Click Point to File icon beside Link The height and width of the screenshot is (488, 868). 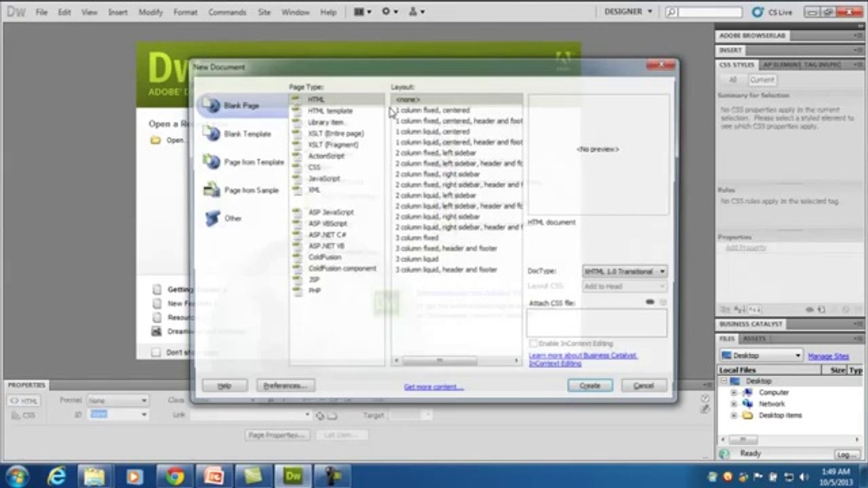pyautogui.click(x=320, y=415)
